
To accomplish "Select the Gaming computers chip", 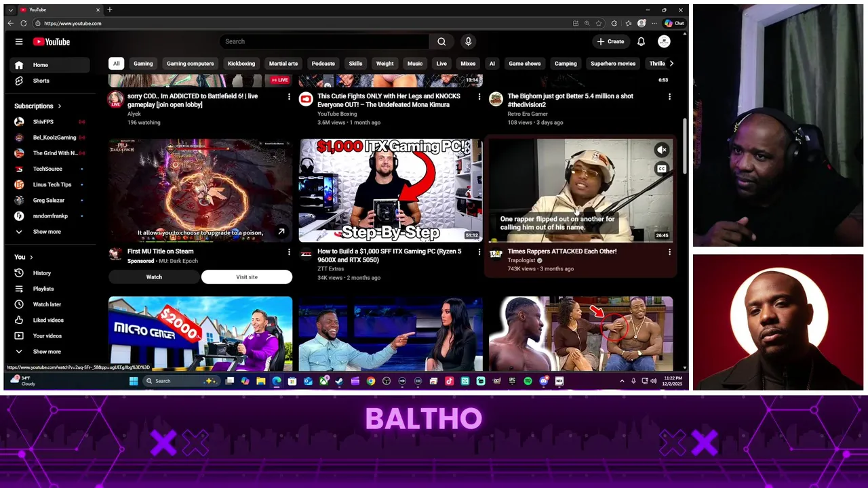I will (190, 64).
